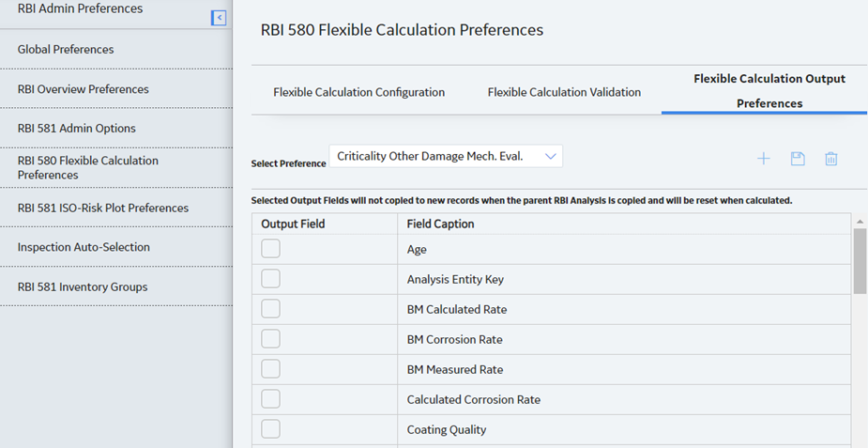Switch to Flexible Calculation Configuration tab
The image size is (868, 448).
(x=358, y=92)
